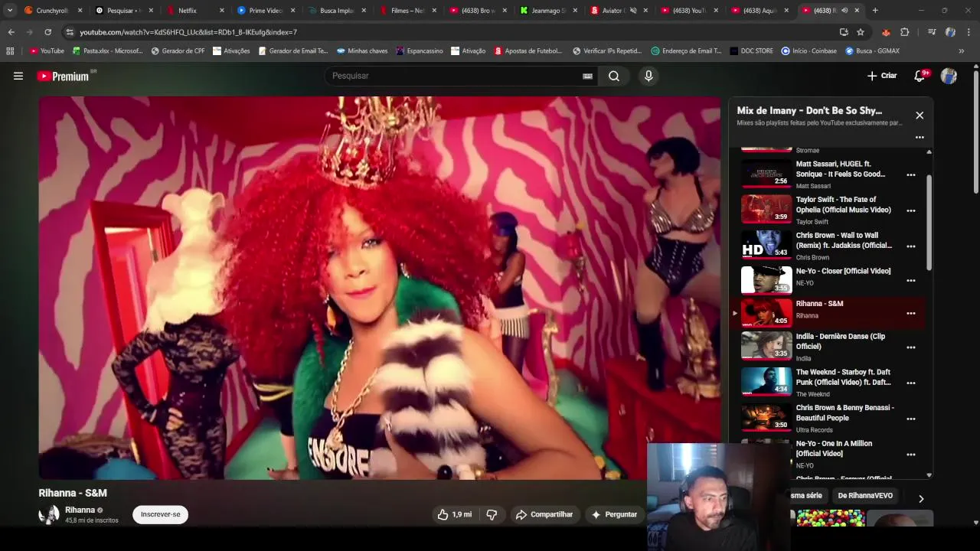Open options for Matt Sassari playlist item
This screenshot has height=551, width=980.
[x=911, y=174]
